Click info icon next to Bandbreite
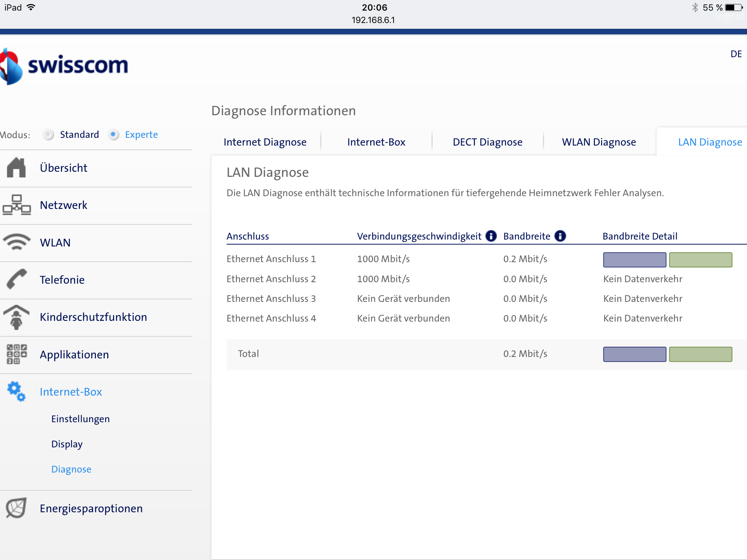Screen dimensions: 747x560 coord(560,236)
